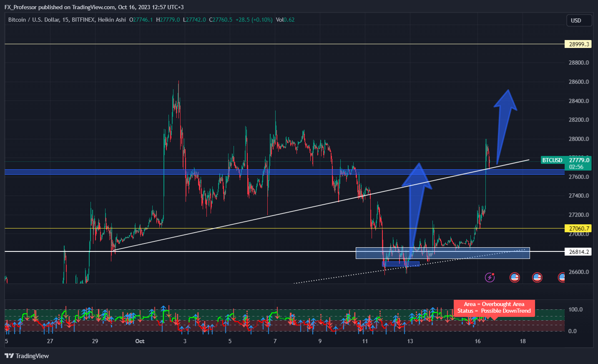
Task: Click the 13 date on the time axis
Action: click(x=410, y=341)
